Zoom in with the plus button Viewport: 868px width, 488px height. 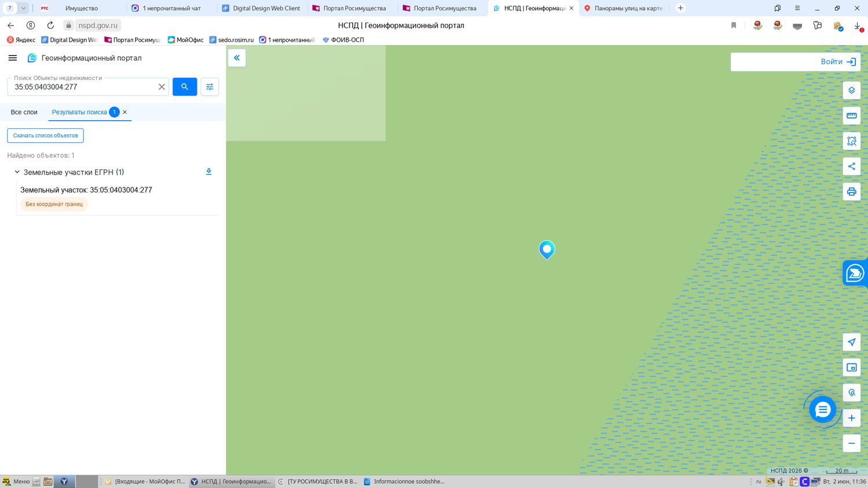point(851,418)
